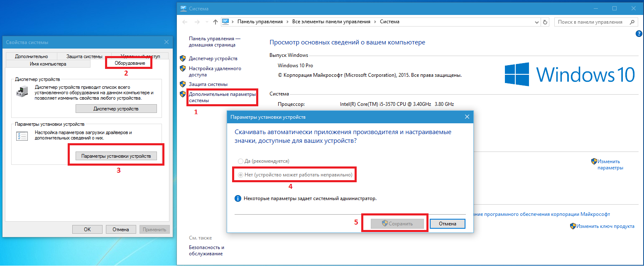This screenshot has height=269, width=644.
Task: Expand address bar history dropdown
Action: (536, 22)
